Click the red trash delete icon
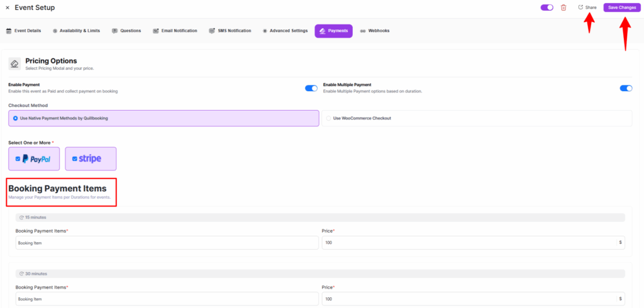Screen dimensions: 644x308 coord(563,8)
